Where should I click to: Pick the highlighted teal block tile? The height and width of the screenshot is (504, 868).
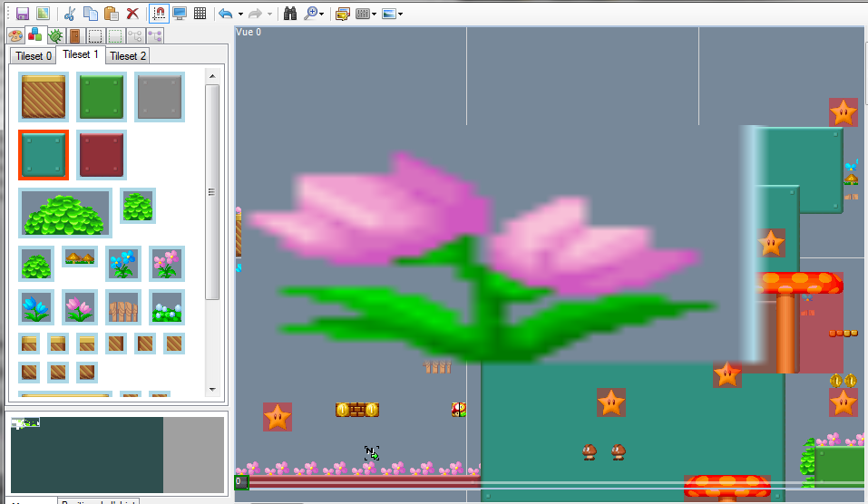44,155
